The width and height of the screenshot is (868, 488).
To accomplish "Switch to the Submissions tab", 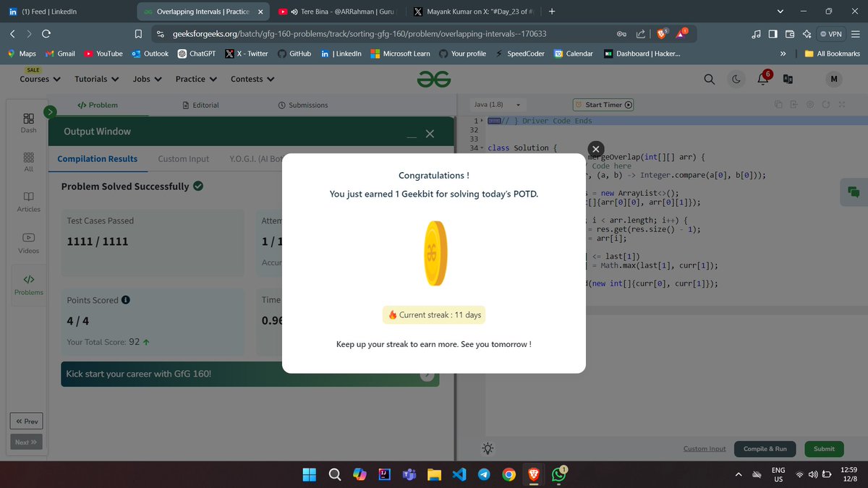I will pos(303,105).
